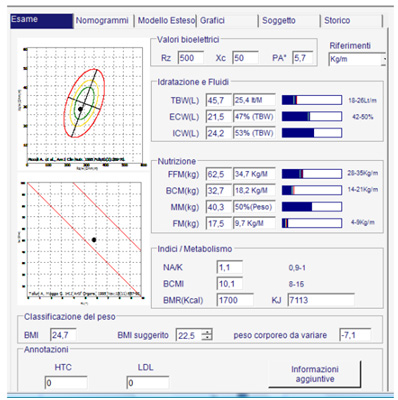This screenshot has width=398, height=400.
Task: Click the PA° value field
Action: tap(303, 58)
